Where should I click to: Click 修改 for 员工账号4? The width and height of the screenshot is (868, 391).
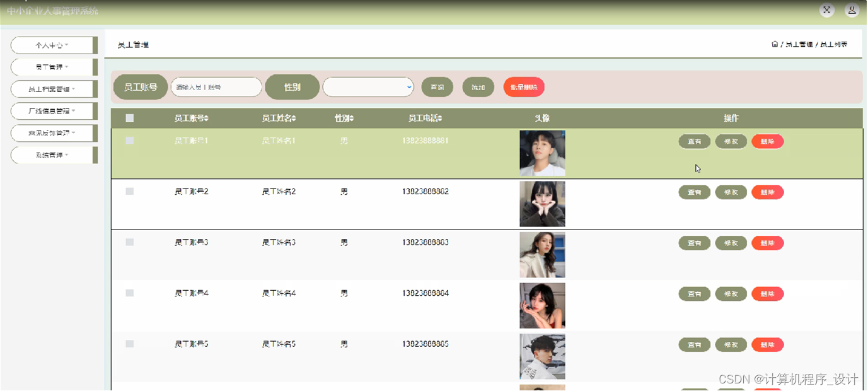[731, 294]
